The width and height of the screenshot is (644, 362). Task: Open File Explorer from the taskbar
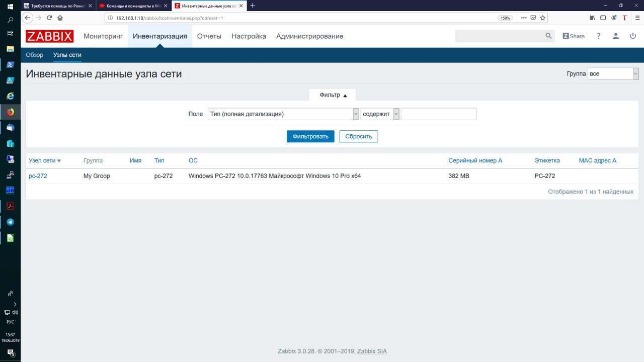pyautogui.click(x=10, y=49)
